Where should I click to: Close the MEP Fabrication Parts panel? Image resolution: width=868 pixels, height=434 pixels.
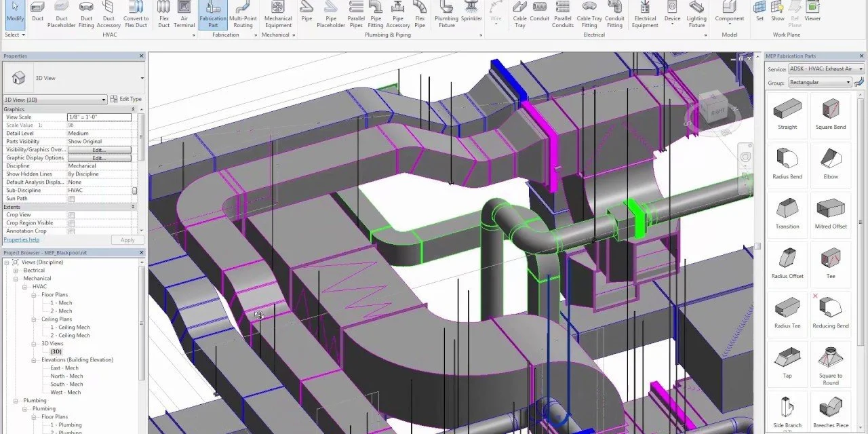pos(862,56)
